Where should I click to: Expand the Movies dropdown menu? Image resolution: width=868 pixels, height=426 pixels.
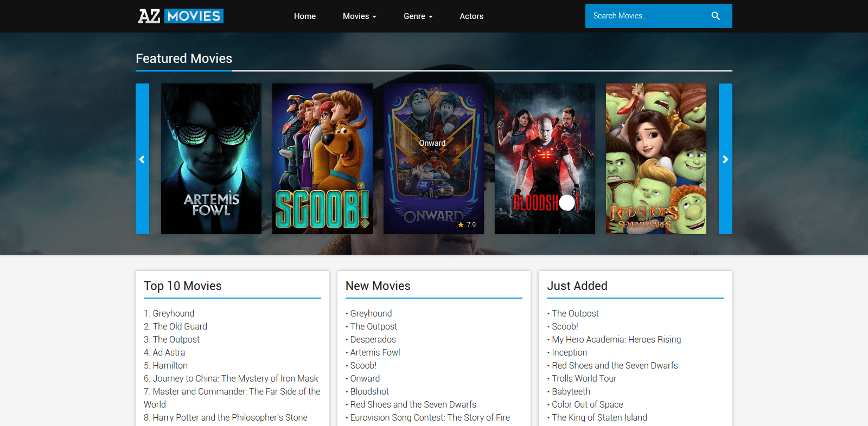point(360,16)
